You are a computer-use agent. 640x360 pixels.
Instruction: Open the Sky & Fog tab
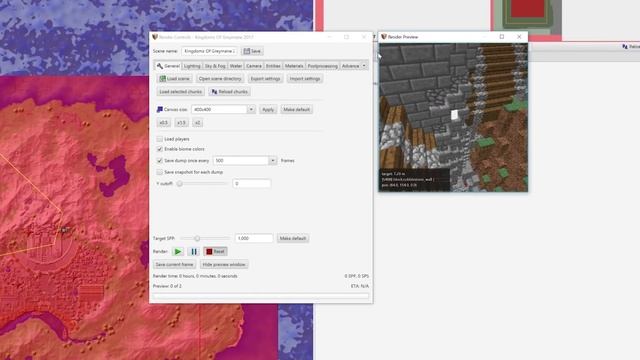215,66
